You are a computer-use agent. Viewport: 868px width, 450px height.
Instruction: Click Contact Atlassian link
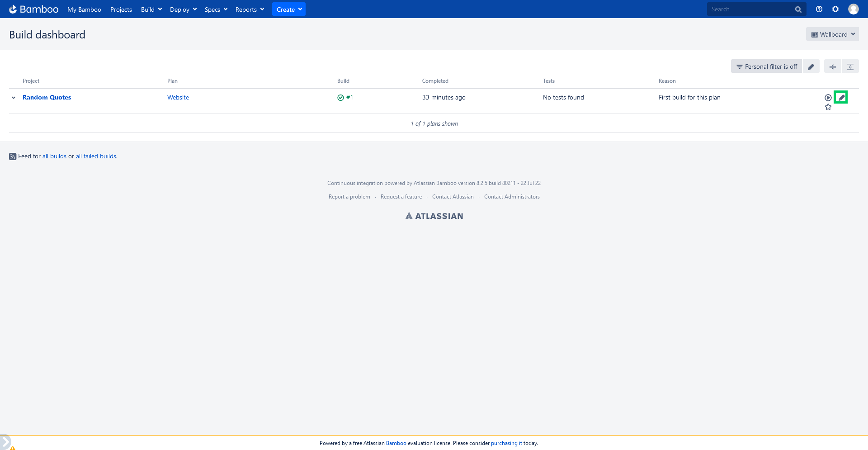(x=453, y=197)
